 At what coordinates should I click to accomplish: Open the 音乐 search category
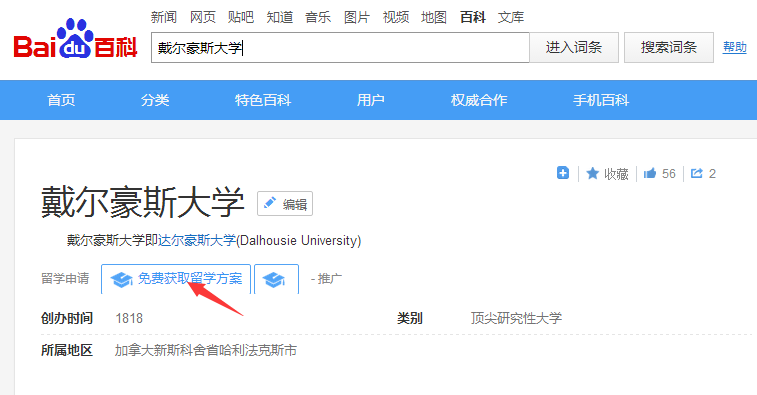[x=318, y=17]
